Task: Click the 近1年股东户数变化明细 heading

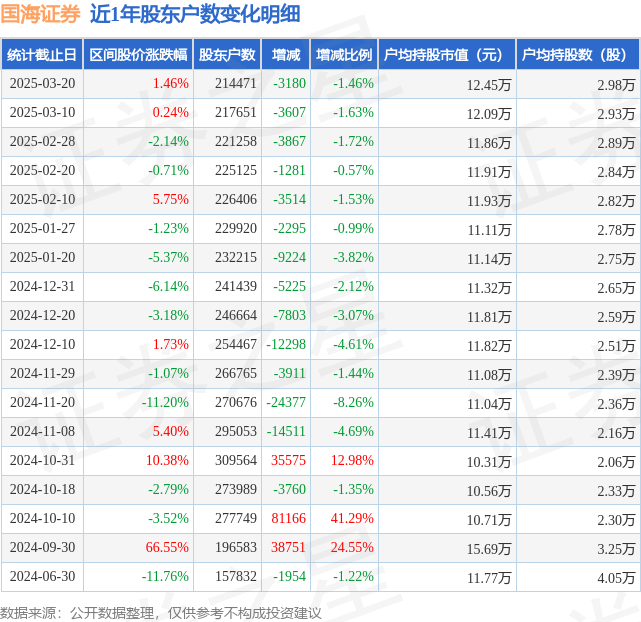Action: [195, 14]
